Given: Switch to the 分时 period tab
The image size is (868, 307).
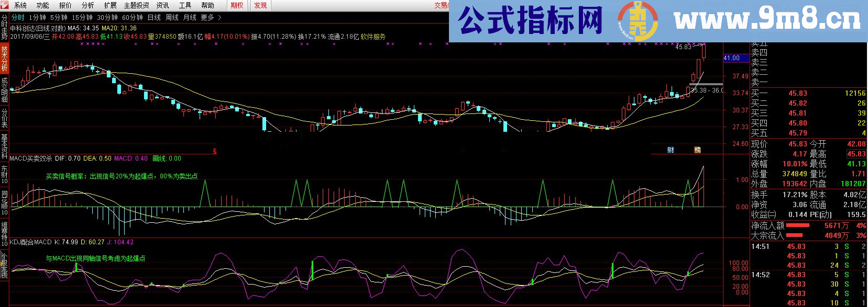Looking at the screenshot, I should [18, 17].
